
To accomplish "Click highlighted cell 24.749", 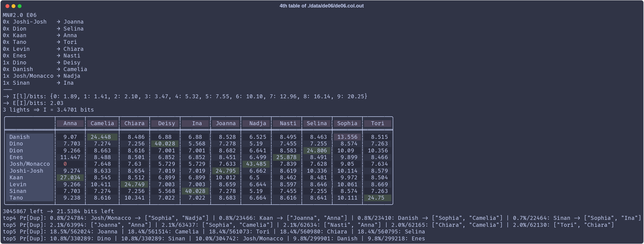I will click(134, 184).
